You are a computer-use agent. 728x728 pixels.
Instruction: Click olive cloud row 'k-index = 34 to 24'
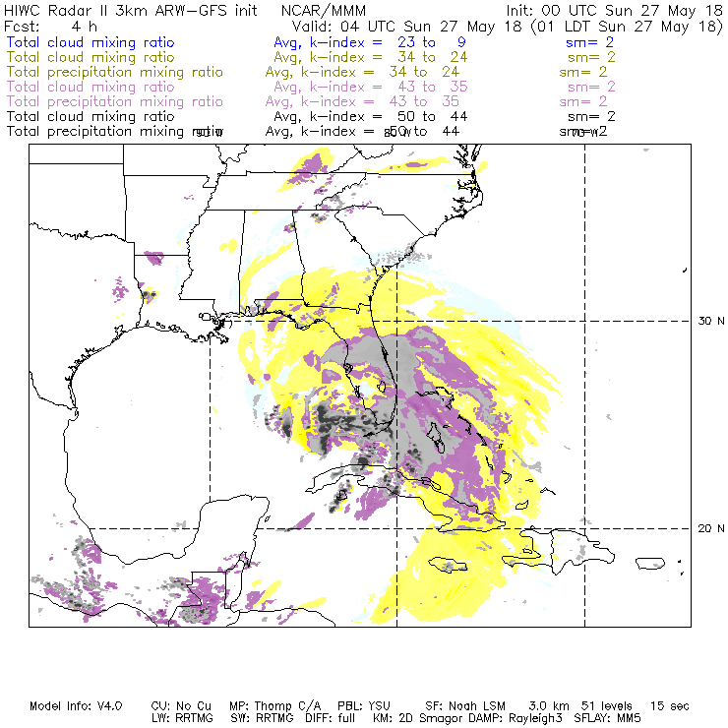coord(389,57)
